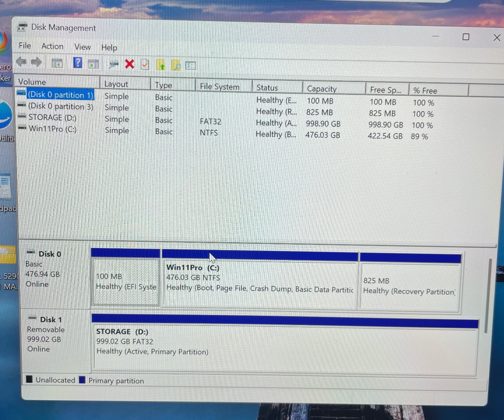Sort by the File System column header
Screen dimensions: 504x420
point(224,87)
